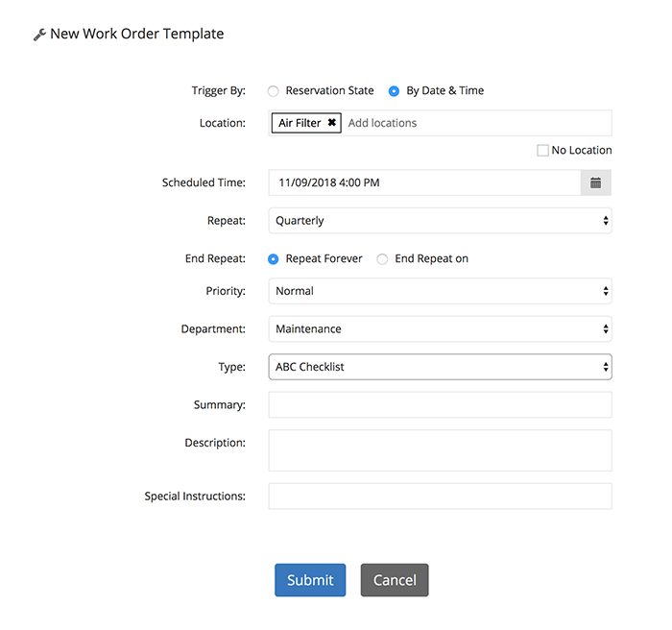
Task: Remove the Air Filter location tag
Action: (331, 123)
